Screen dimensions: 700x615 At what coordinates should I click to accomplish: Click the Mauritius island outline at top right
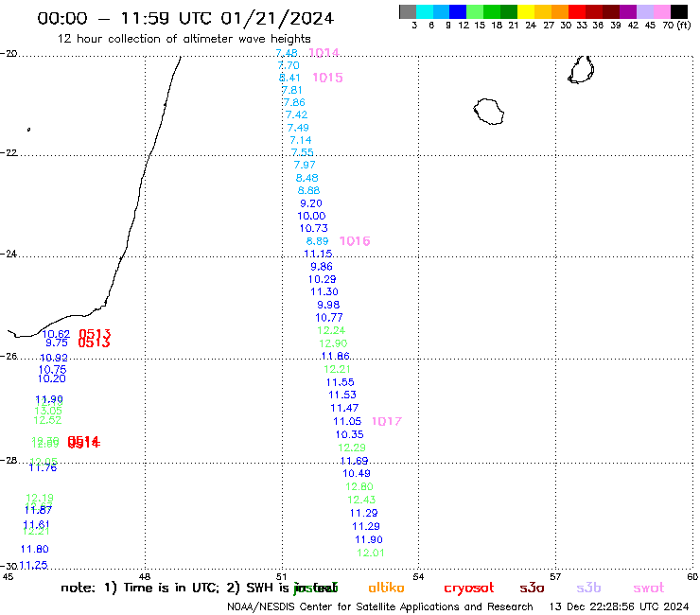[581, 69]
